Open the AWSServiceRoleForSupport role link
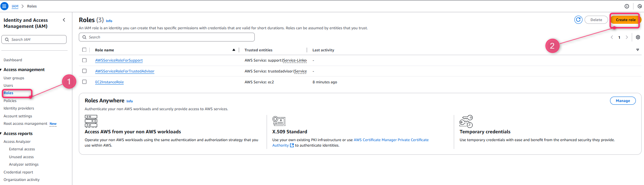 (119, 61)
